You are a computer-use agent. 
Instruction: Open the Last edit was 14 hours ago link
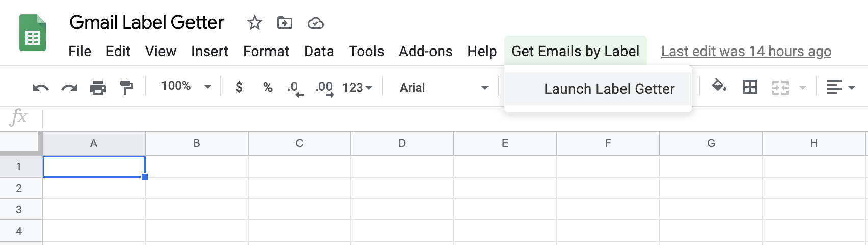click(746, 52)
